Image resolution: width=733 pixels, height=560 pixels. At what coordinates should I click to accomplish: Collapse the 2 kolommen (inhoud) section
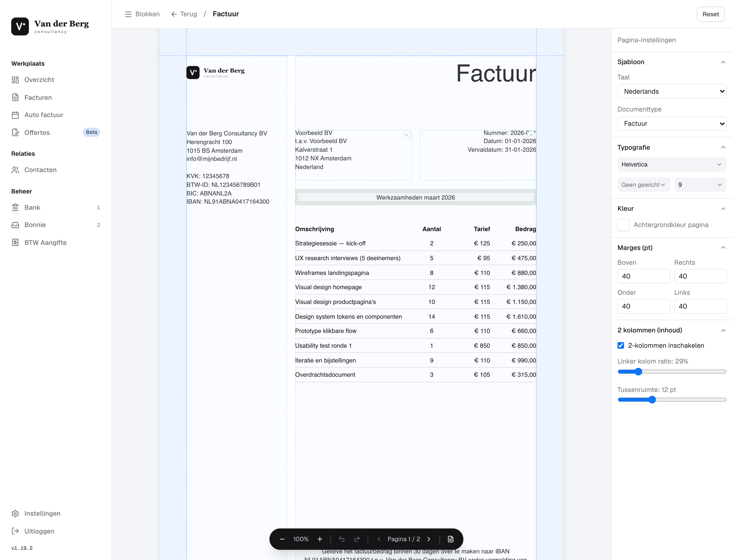pyautogui.click(x=723, y=330)
